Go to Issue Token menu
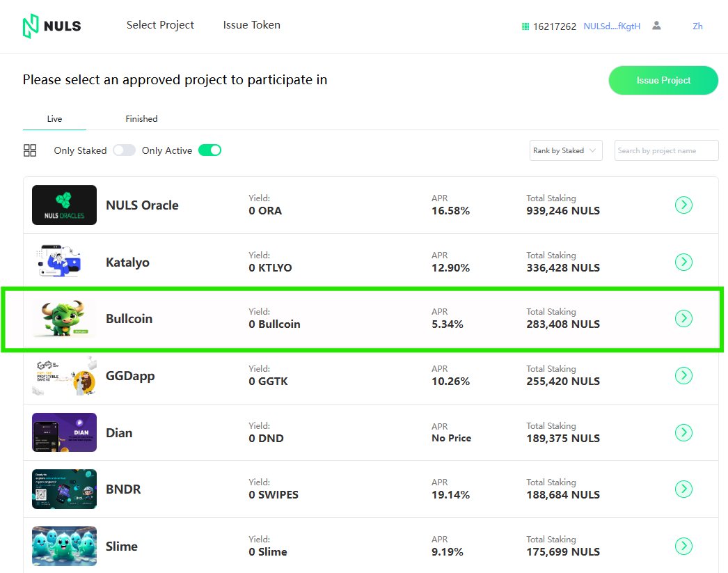Image resolution: width=728 pixels, height=573 pixels. (252, 25)
